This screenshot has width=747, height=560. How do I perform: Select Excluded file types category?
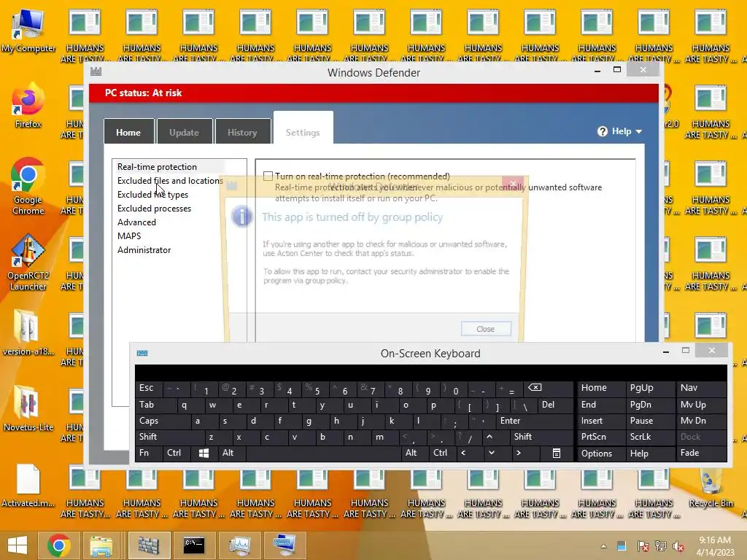tap(153, 194)
